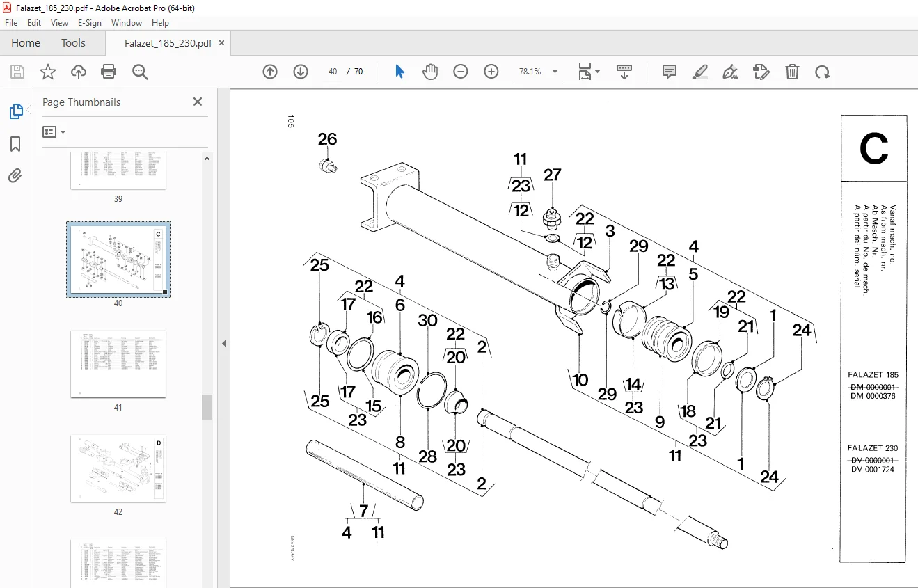Rotate the page clockwise
The width and height of the screenshot is (918, 588).
(x=823, y=72)
